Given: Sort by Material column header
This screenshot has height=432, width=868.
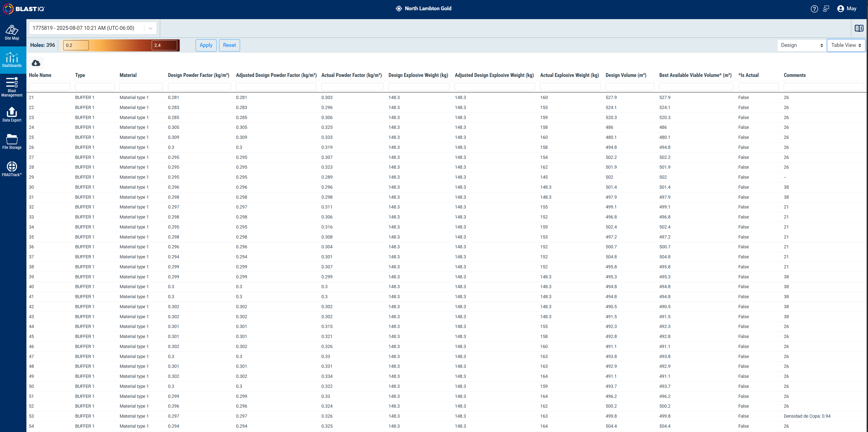Looking at the screenshot, I should (128, 75).
